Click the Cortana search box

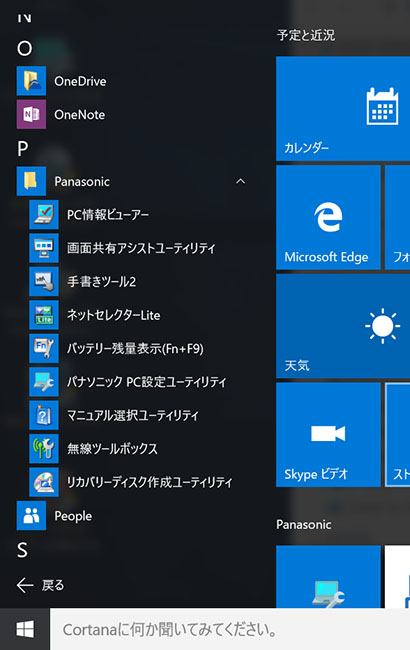pos(230,629)
